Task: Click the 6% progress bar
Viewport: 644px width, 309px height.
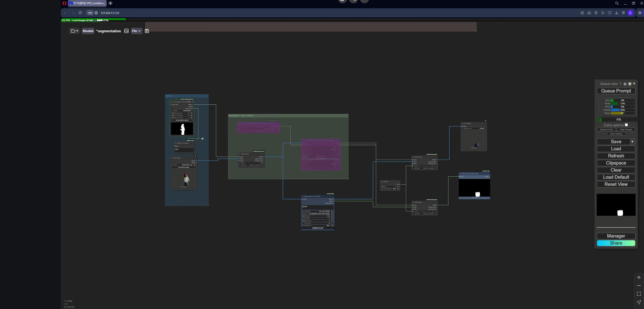Action: 618,120
